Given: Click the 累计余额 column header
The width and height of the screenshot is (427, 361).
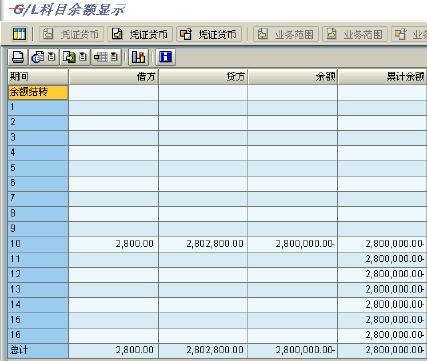Looking at the screenshot, I should 382,77.
